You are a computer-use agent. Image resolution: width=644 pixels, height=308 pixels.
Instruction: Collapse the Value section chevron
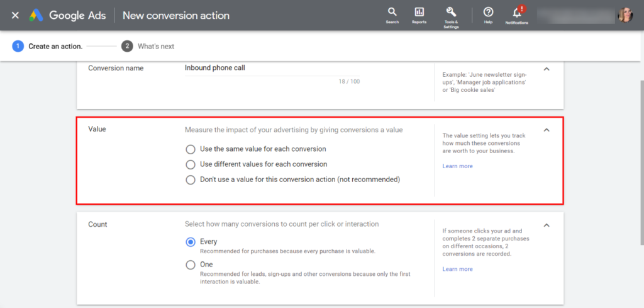coord(546,130)
